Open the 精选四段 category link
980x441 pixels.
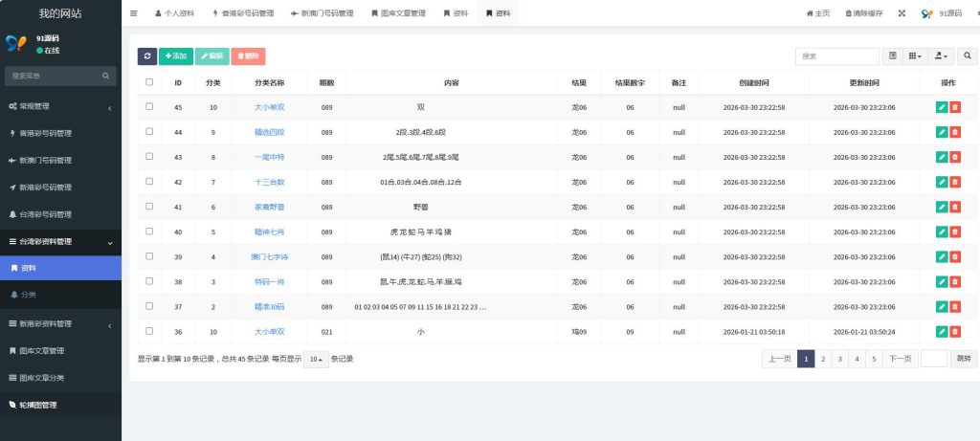click(269, 132)
